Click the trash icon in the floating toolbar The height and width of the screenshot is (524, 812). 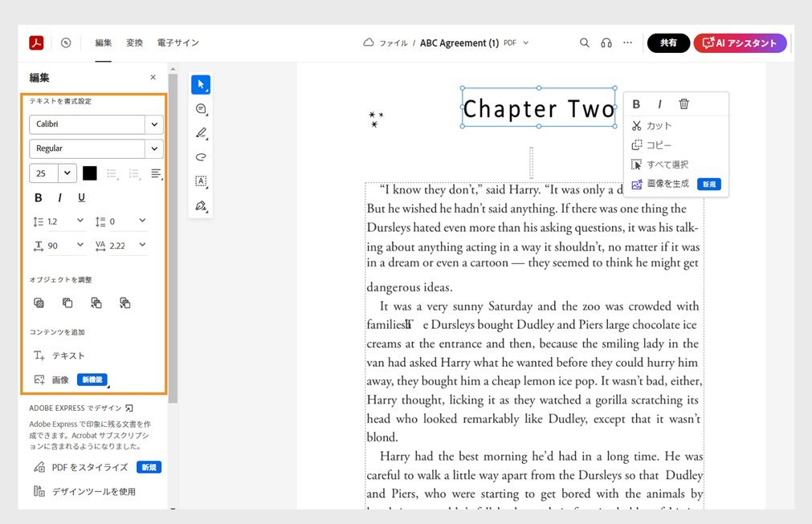tap(683, 104)
